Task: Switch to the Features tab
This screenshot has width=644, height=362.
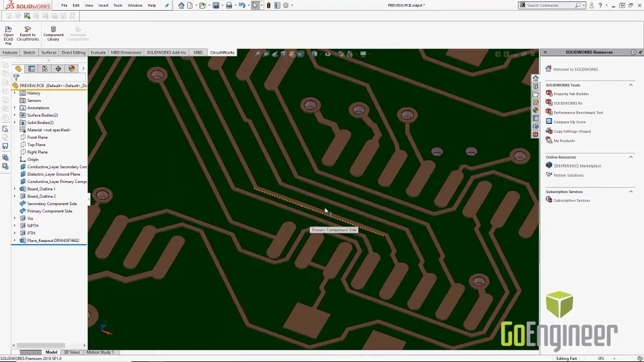Action: 10,52
